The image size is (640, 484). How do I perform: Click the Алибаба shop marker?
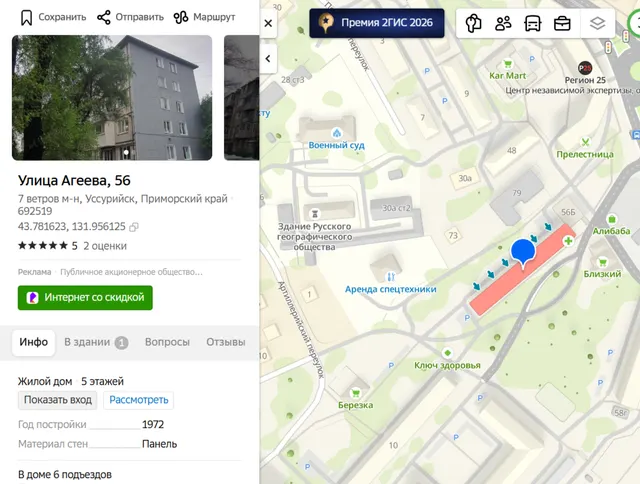pyautogui.click(x=611, y=219)
